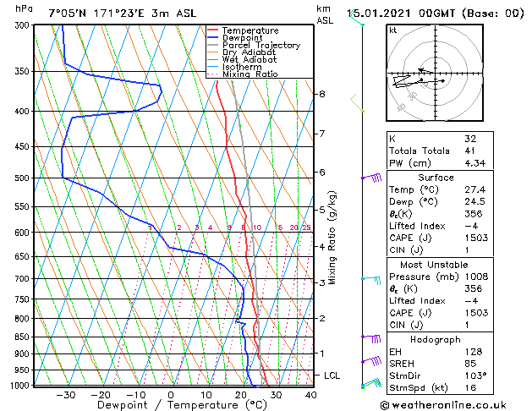Viewport: 532px width, 411px height.
Task: Click the '850' pressure level label
Action: (x=24, y=337)
